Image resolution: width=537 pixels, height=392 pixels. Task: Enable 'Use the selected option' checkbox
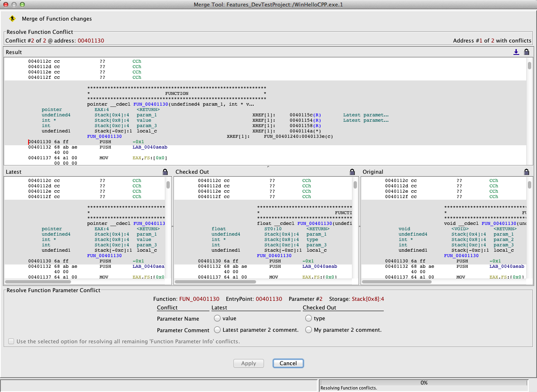pyautogui.click(x=11, y=341)
